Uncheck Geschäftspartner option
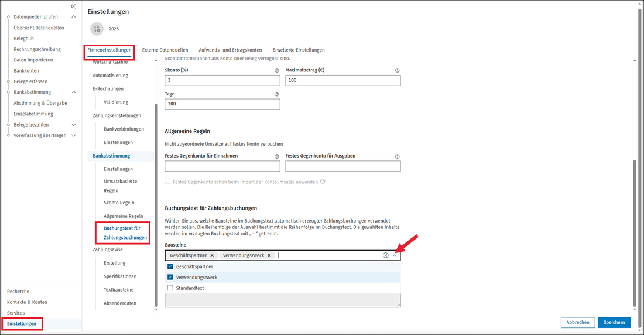The width and height of the screenshot is (644, 335). pyautogui.click(x=170, y=266)
